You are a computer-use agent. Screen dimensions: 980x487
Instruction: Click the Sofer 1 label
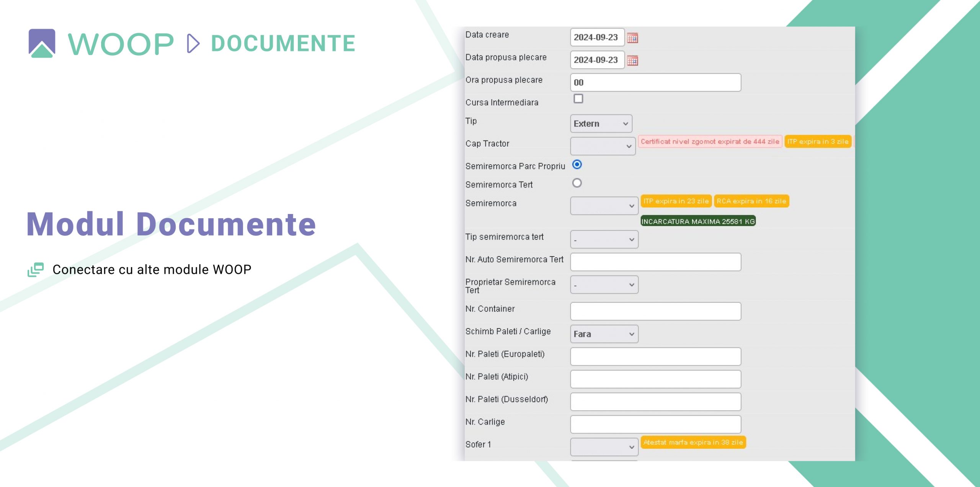[x=478, y=445]
